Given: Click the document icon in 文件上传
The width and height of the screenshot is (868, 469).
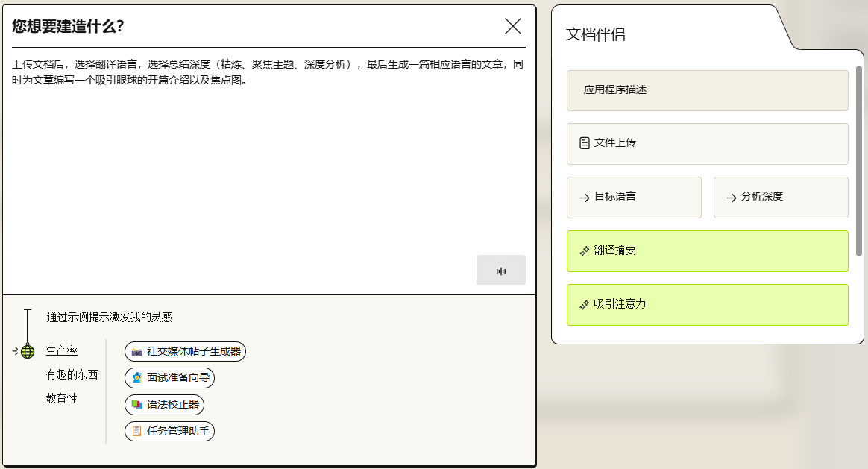Looking at the screenshot, I should [x=585, y=143].
